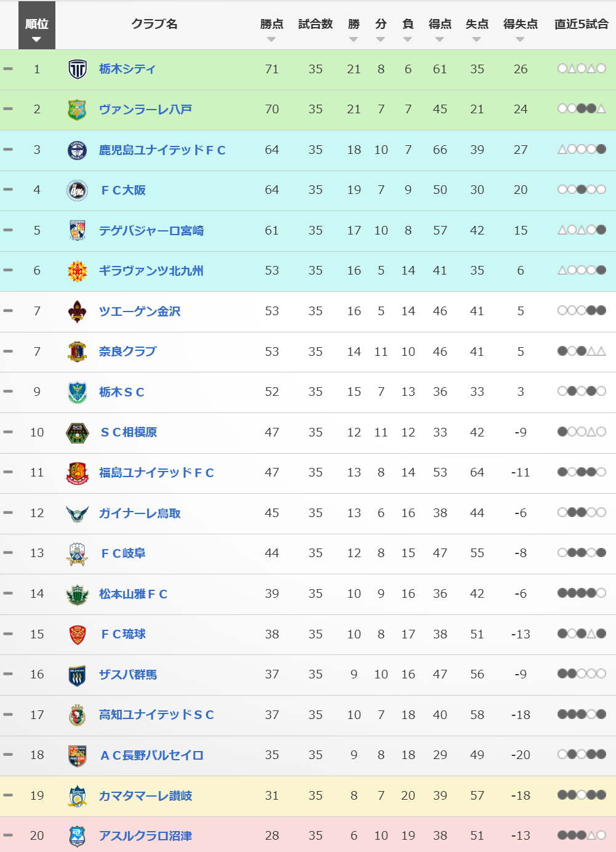
Task: Click the ギラヴァンツ北九州 club emblem
Action: pos(77,271)
